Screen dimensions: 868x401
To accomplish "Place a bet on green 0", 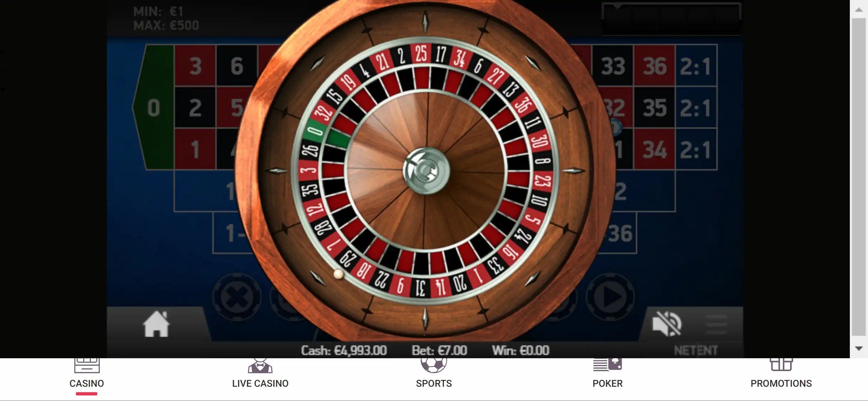I will pyautogui.click(x=154, y=107).
